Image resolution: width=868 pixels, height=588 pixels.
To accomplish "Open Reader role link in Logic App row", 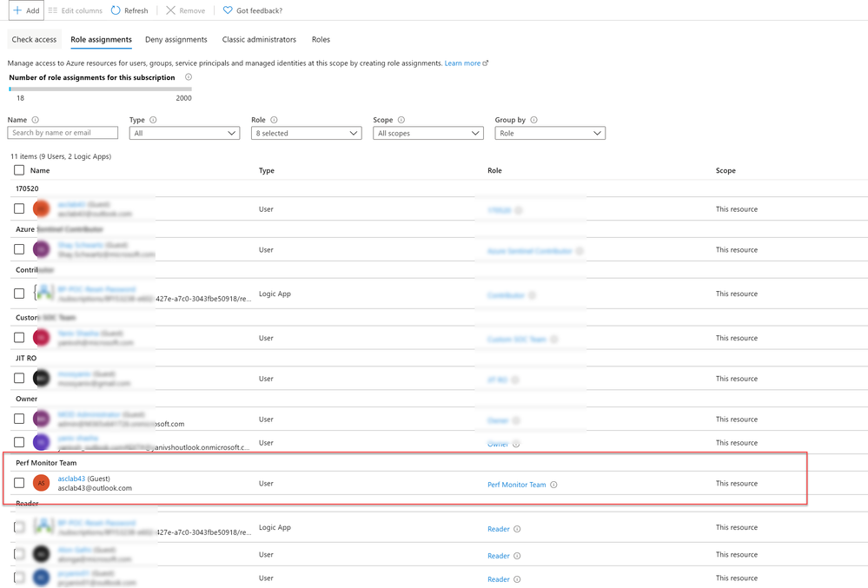I will click(498, 529).
